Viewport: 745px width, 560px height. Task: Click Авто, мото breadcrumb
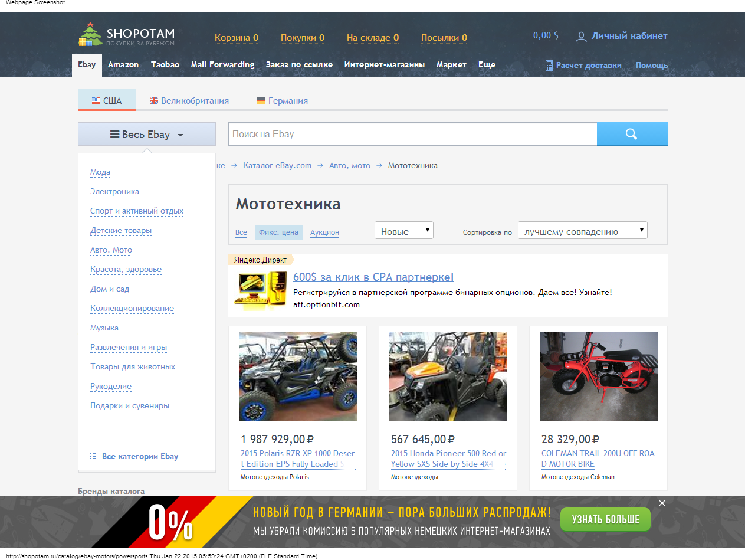[x=350, y=166]
